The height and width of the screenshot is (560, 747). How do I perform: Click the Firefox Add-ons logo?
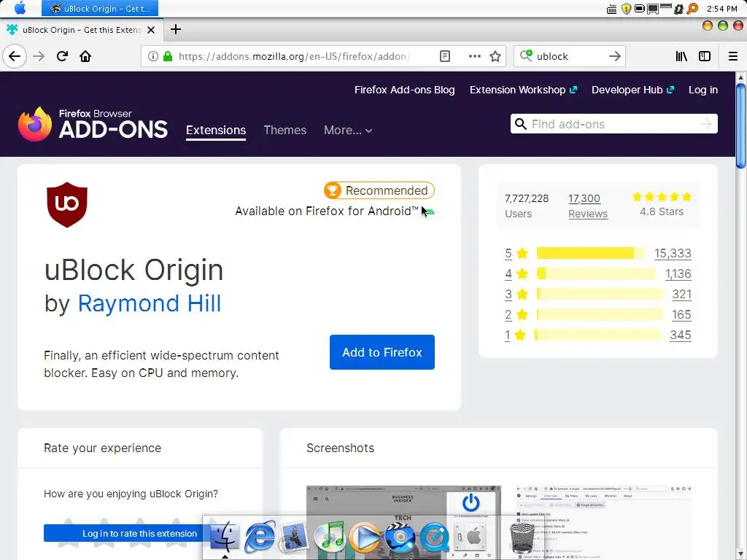[93, 124]
